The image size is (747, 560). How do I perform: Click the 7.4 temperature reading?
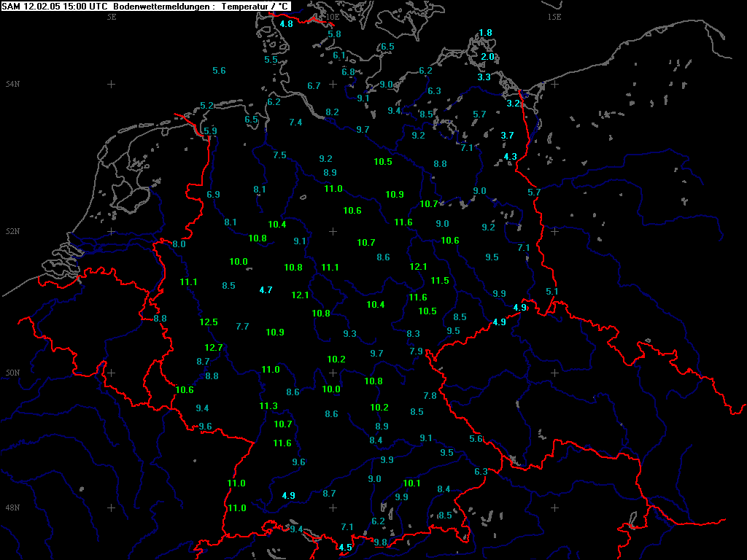295,122
